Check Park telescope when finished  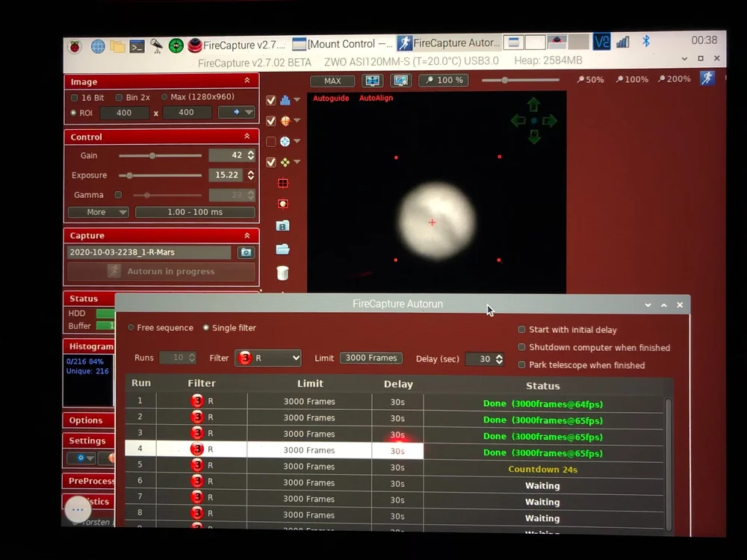[521, 364]
